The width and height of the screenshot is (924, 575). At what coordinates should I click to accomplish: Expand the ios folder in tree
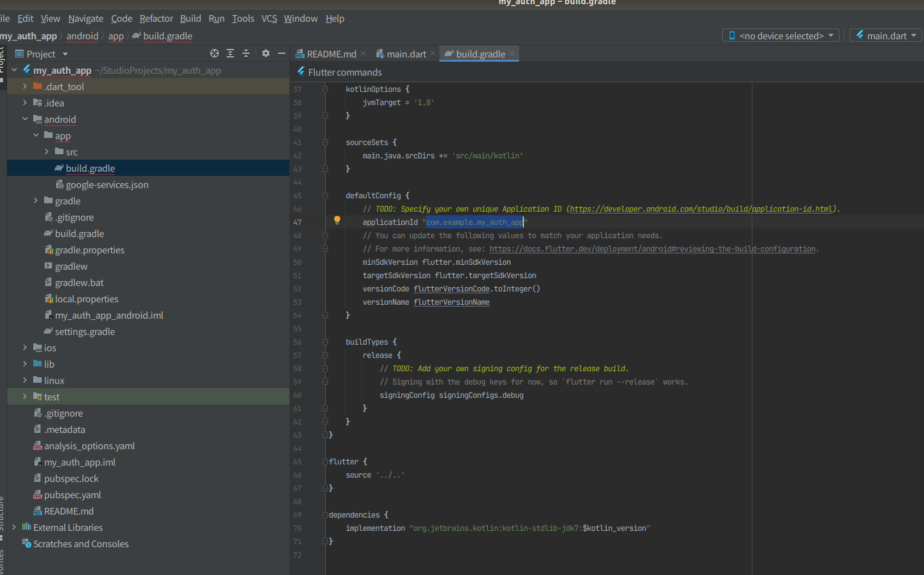[x=25, y=348]
